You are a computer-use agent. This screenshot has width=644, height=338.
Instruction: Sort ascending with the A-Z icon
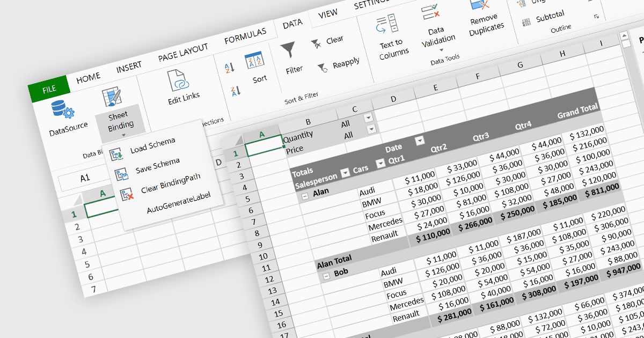tap(230, 68)
